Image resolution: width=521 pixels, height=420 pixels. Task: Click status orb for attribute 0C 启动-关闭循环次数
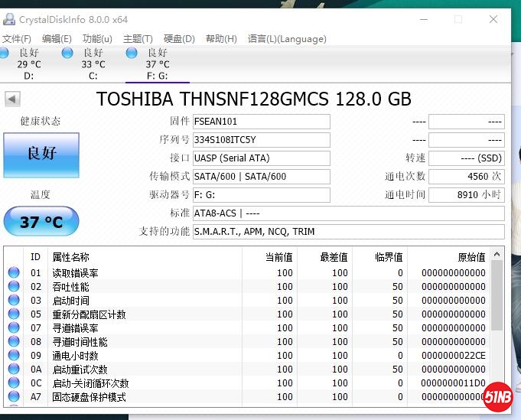point(14,383)
